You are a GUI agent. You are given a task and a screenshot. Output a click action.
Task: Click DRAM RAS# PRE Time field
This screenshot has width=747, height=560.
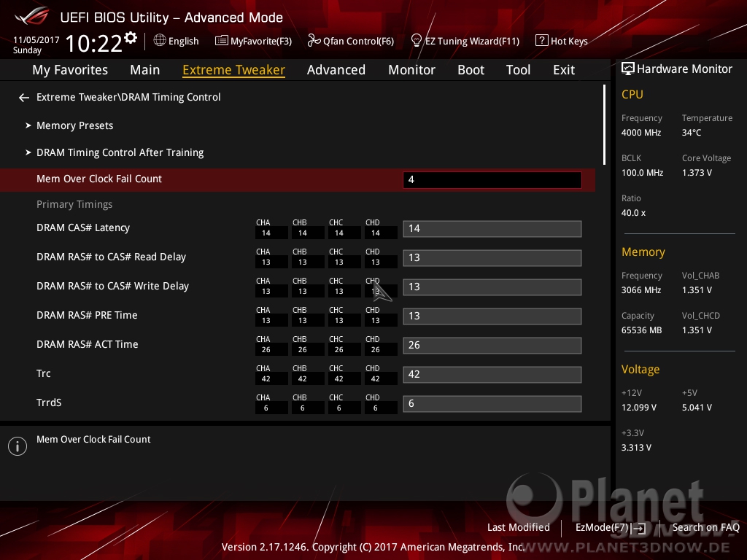tap(492, 316)
